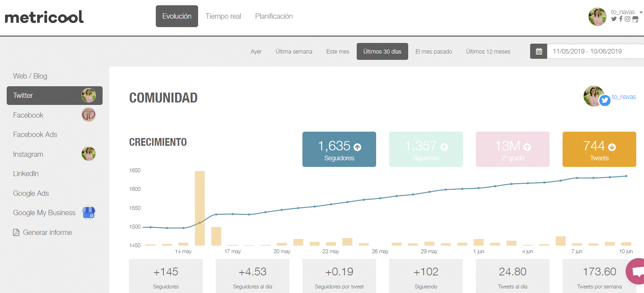Screen dimensions: 644x293
Task: Click the Facebook page avatar in sidebar
Action: coord(88,115)
